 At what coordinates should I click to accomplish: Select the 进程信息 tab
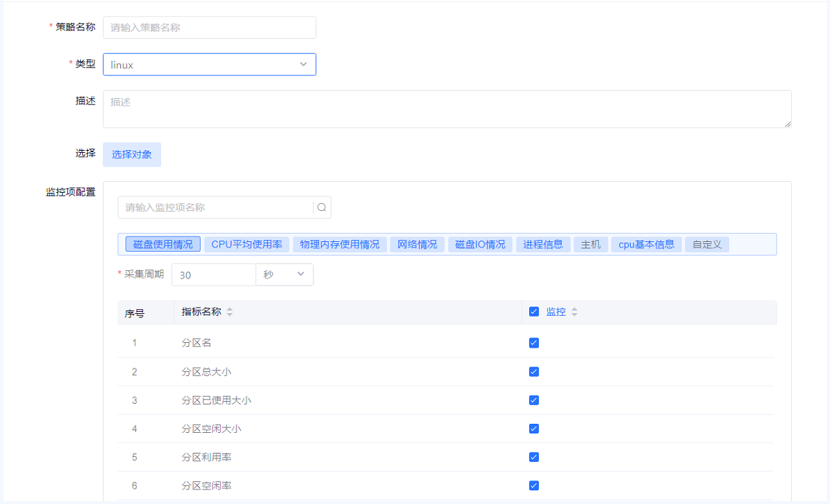(543, 244)
